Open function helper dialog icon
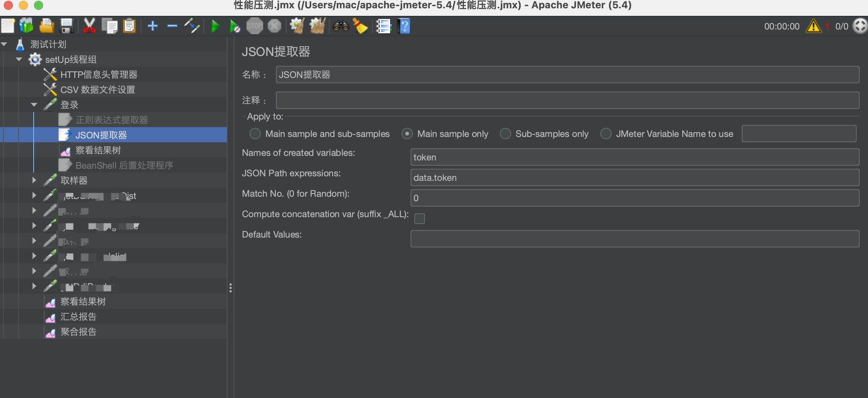Viewport: 868px width, 398px height. [383, 26]
